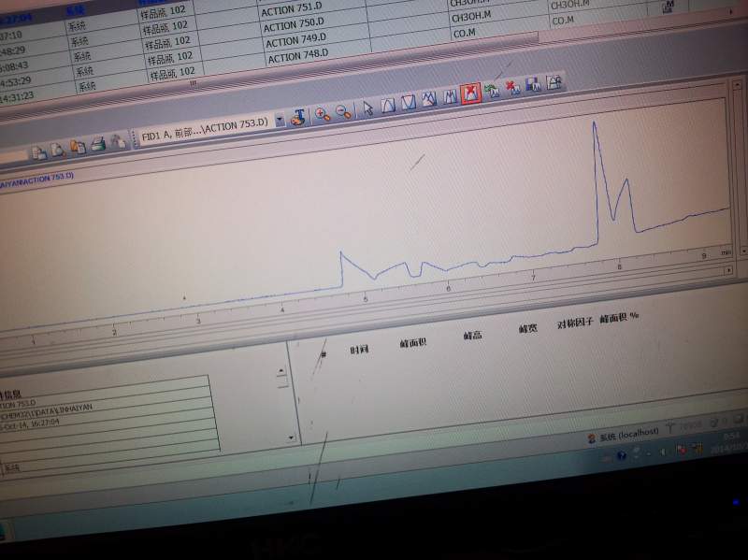Image resolution: width=748 pixels, height=560 pixels.
Task: Select the ACTION 750.D row
Action: 294,25
